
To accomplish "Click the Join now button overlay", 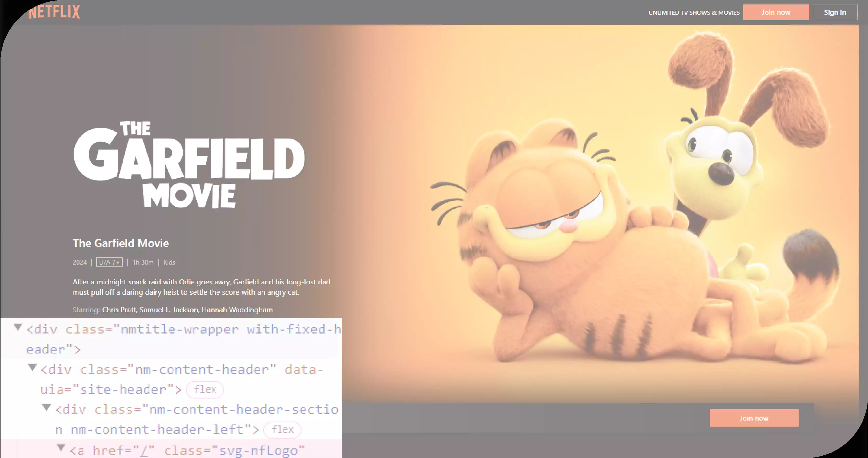I will click(754, 418).
